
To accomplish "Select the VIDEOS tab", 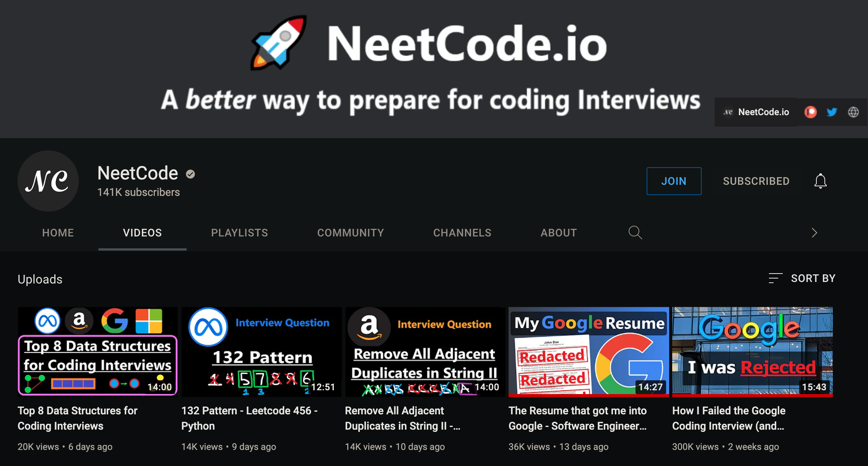I will pos(142,233).
